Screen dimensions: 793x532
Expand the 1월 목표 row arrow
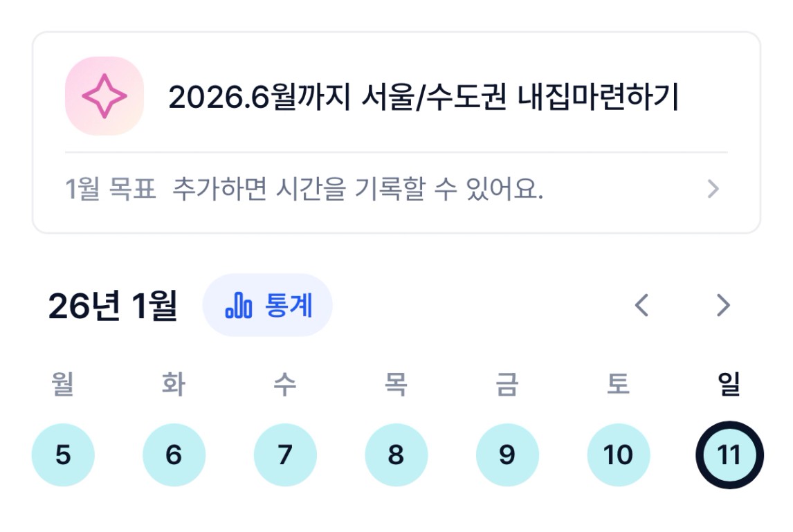pyautogui.click(x=713, y=189)
